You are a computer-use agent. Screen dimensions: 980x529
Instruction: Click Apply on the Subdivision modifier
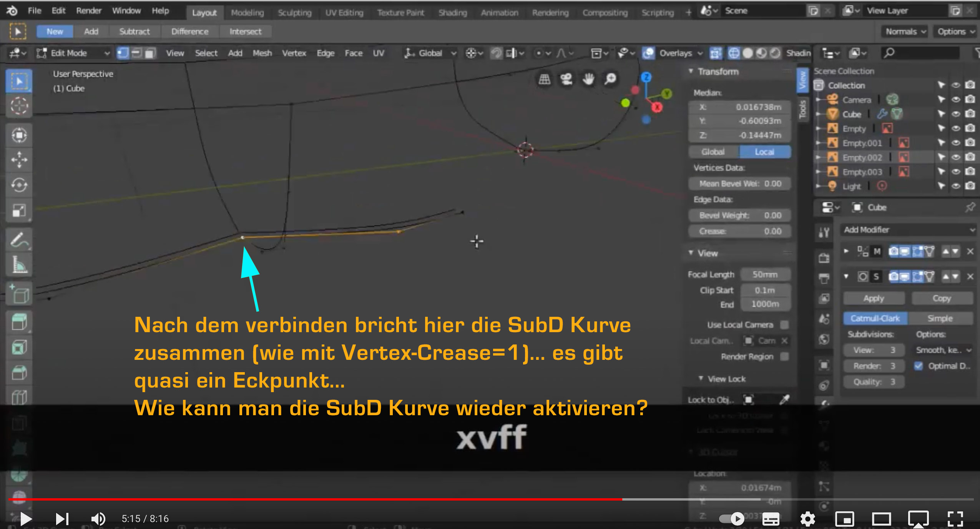pyautogui.click(x=874, y=298)
